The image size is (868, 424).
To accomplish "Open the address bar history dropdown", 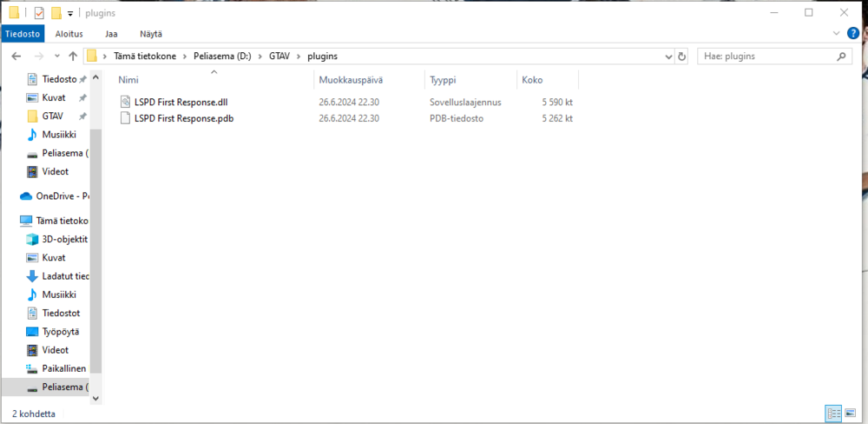I will click(x=668, y=56).
